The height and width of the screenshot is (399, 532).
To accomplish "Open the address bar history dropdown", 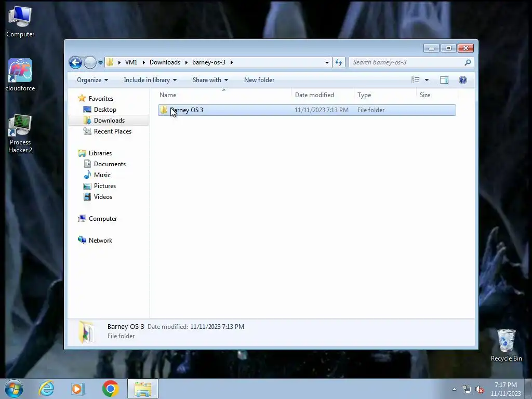I will click(327, 62).
